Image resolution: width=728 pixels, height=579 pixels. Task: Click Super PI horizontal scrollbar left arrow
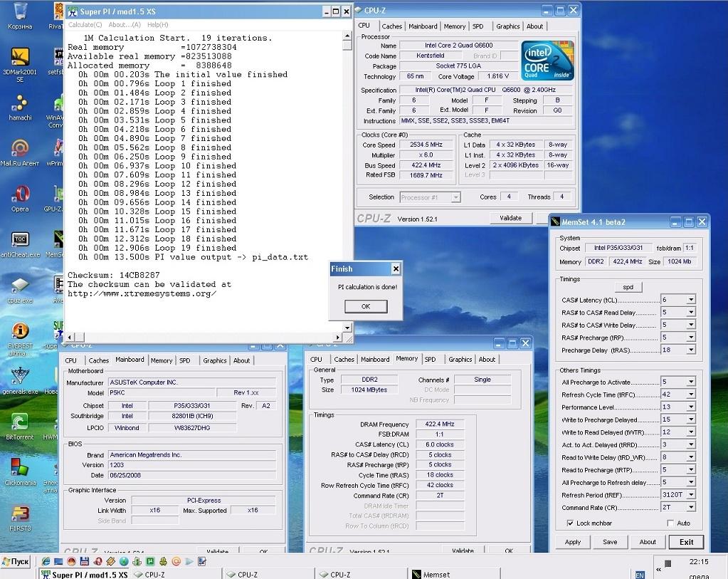click(70, 338)
